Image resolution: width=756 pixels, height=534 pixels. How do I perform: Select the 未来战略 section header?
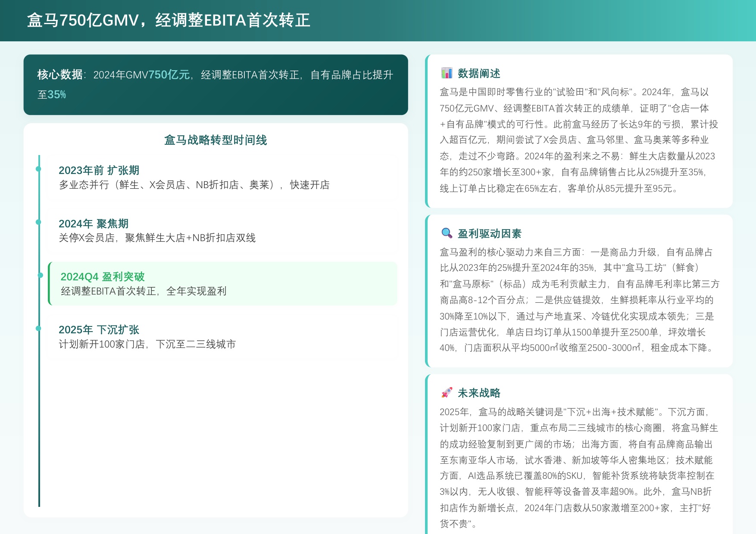click(x=480, y=393)
